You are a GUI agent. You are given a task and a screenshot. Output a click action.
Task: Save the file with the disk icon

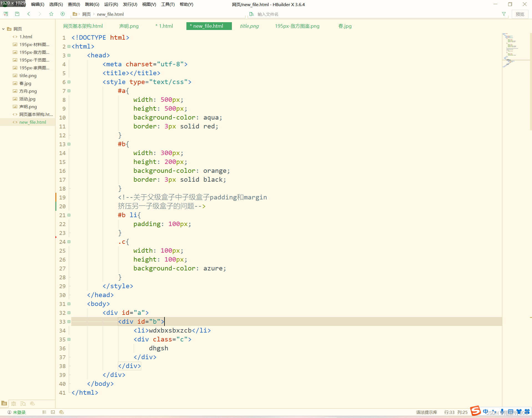pos(17,14)
